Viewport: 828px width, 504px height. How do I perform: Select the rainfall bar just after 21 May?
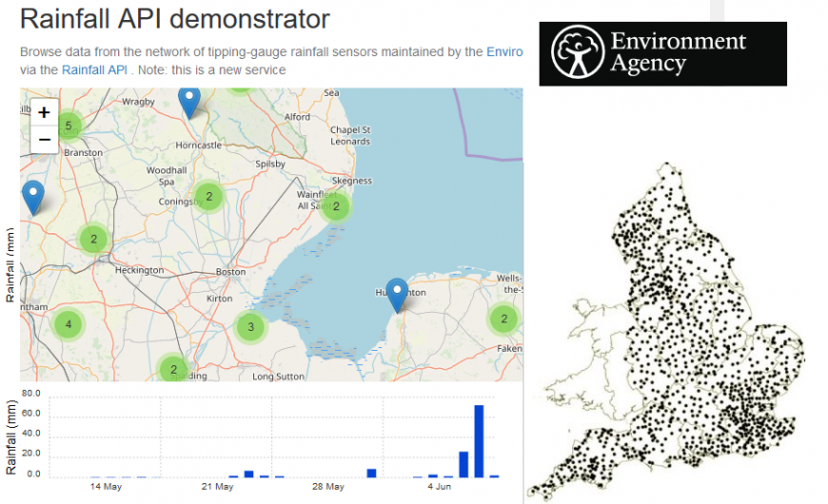pyautogui.click(x=248, y=474)
